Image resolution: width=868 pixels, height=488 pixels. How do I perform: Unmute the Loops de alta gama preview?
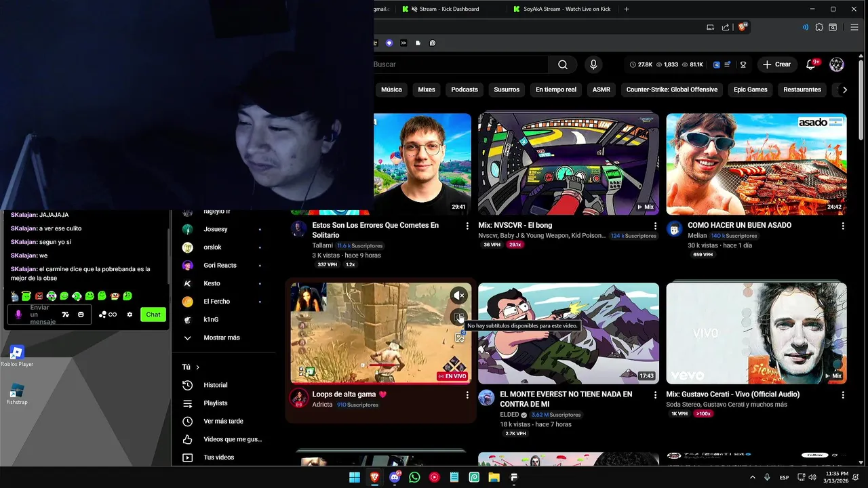(459, 295)
